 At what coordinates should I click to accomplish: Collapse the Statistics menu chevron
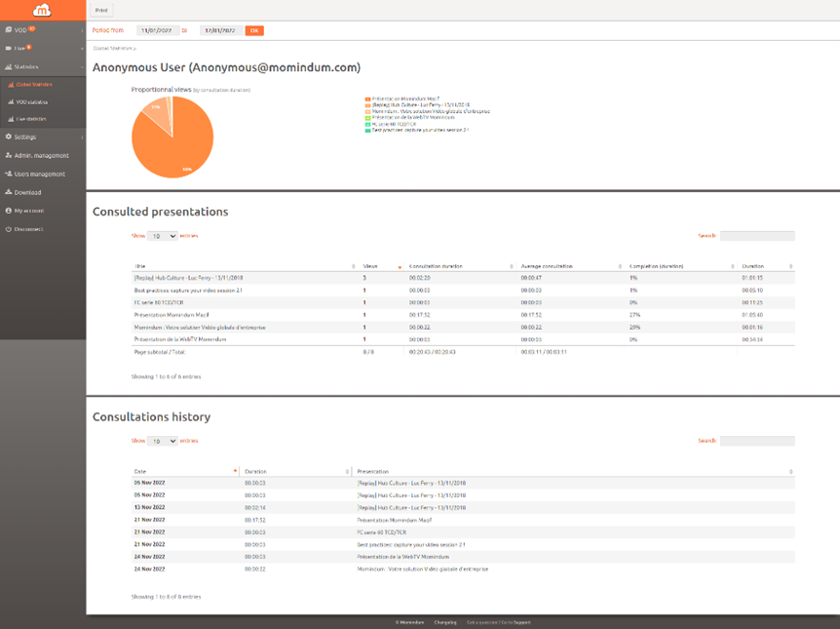pos(82,67)
